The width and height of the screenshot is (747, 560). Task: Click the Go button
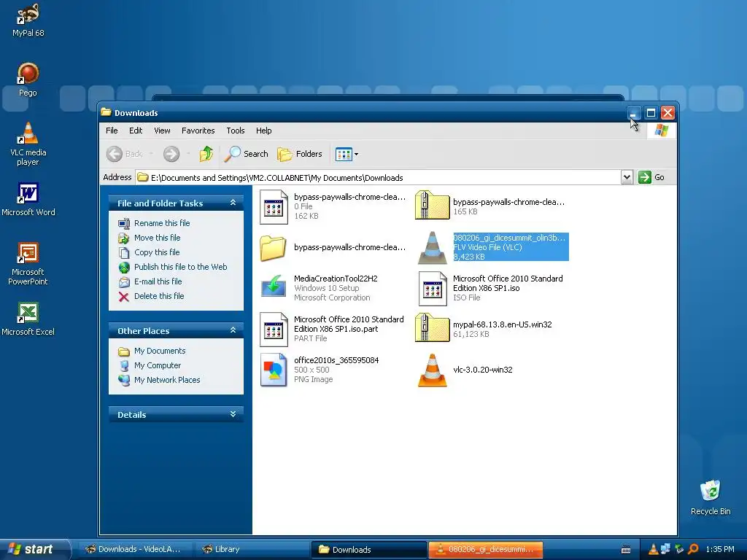point(651,177)
